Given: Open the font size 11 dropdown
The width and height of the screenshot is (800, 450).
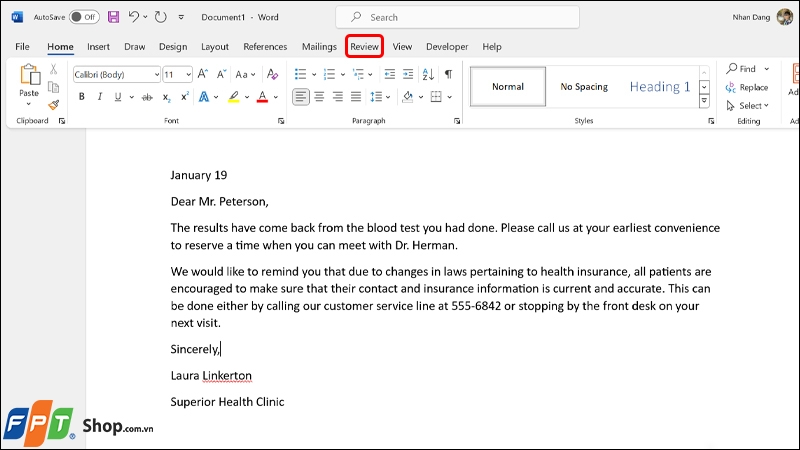Looking at the screenshot, I should pos(188,75).
